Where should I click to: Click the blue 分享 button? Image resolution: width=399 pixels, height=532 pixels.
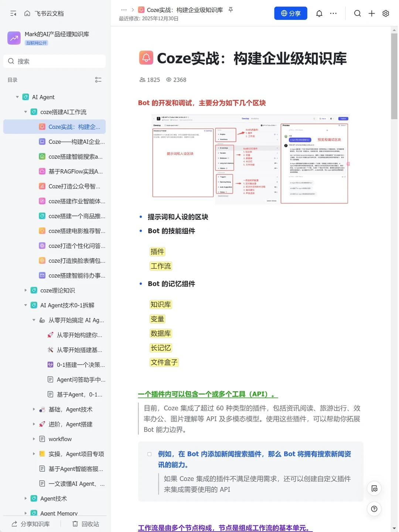coord(291,13)
